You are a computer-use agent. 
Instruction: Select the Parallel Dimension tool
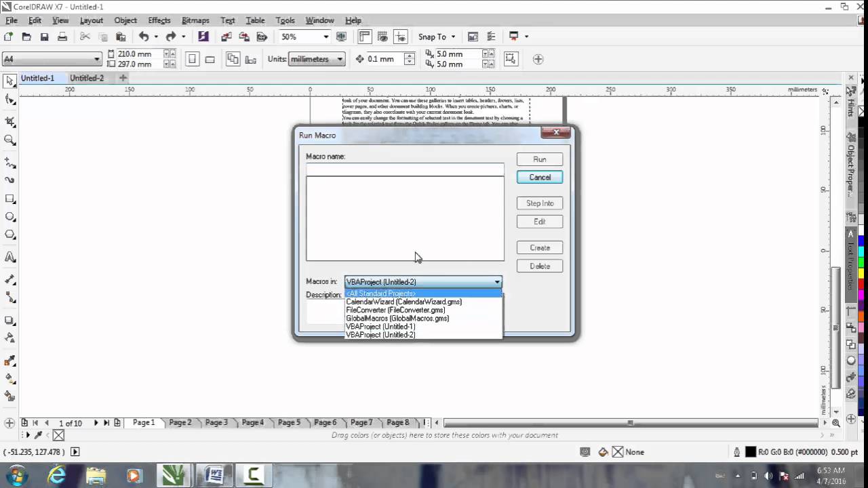(x=9, y=279)
